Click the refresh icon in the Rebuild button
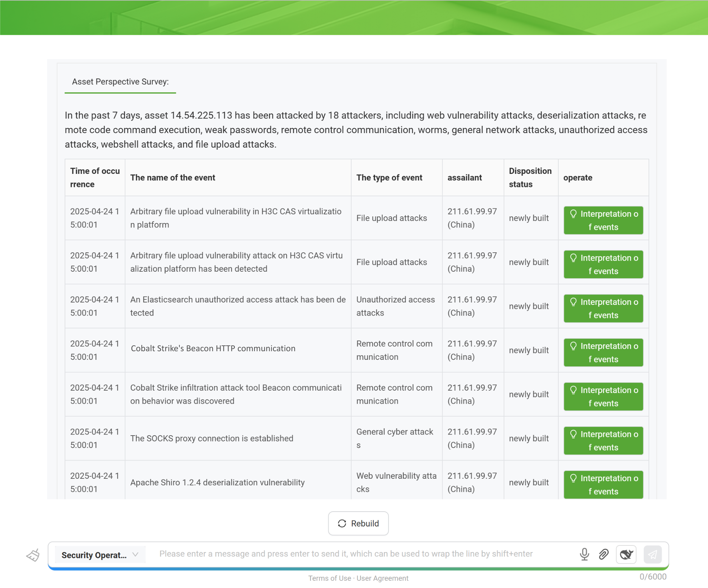This screenshot has height=588, width=708. (x=342, y=523)
